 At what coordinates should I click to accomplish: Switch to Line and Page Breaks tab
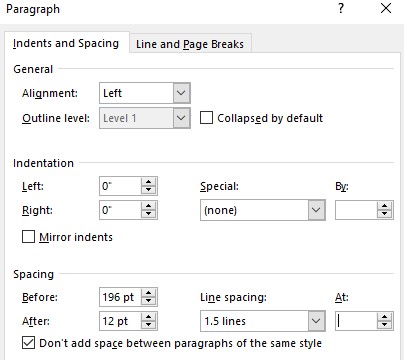[190, 44]
